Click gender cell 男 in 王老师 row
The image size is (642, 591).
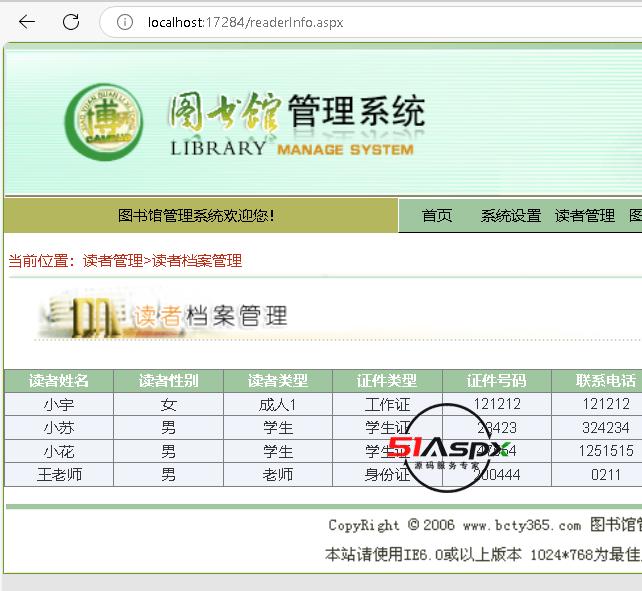pos(168,475)
